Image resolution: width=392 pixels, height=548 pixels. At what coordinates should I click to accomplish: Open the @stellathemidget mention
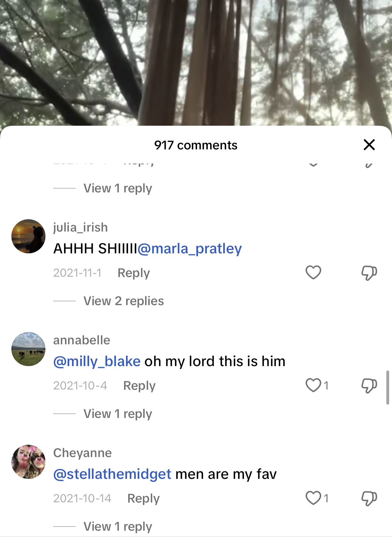112,474
